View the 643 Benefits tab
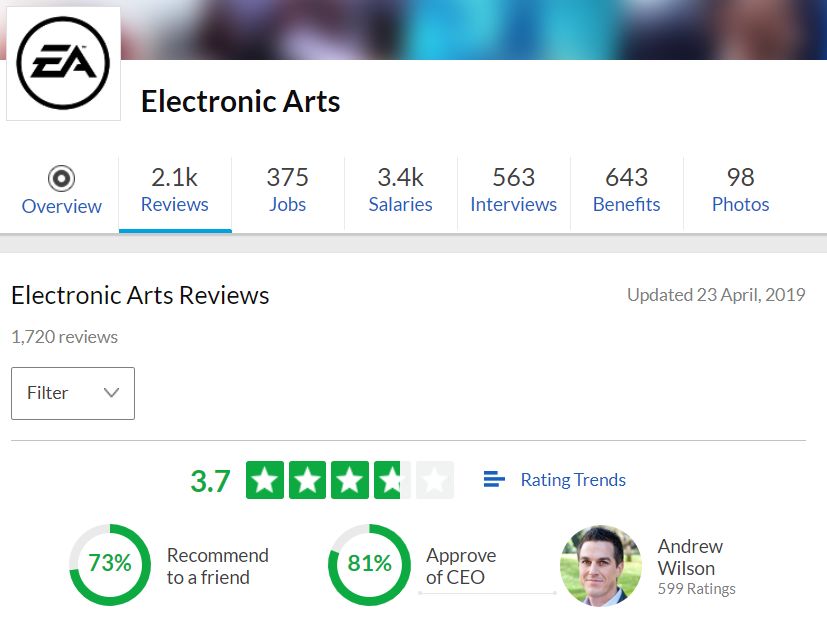This screenshot has width=827, height=628. [627, 190]
